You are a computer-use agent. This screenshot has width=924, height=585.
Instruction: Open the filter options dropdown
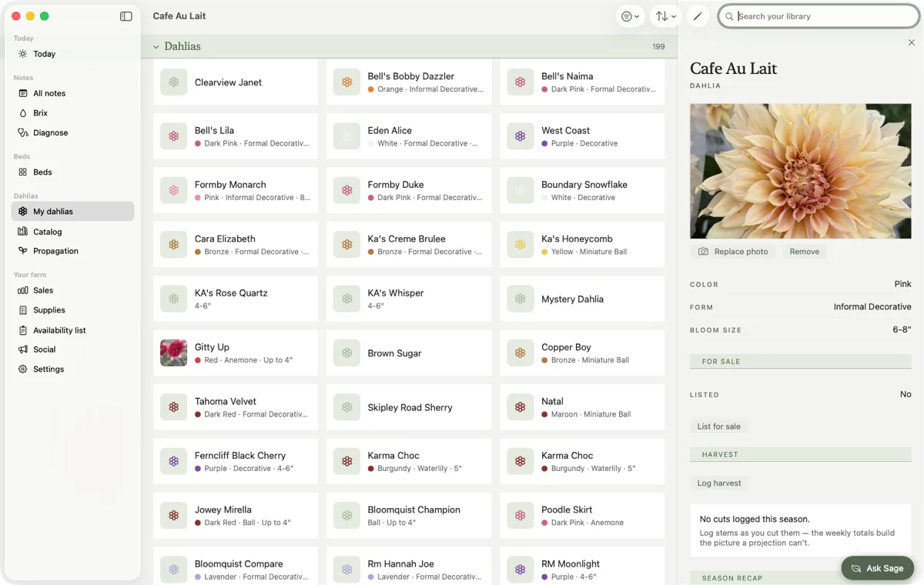(631, 16)
